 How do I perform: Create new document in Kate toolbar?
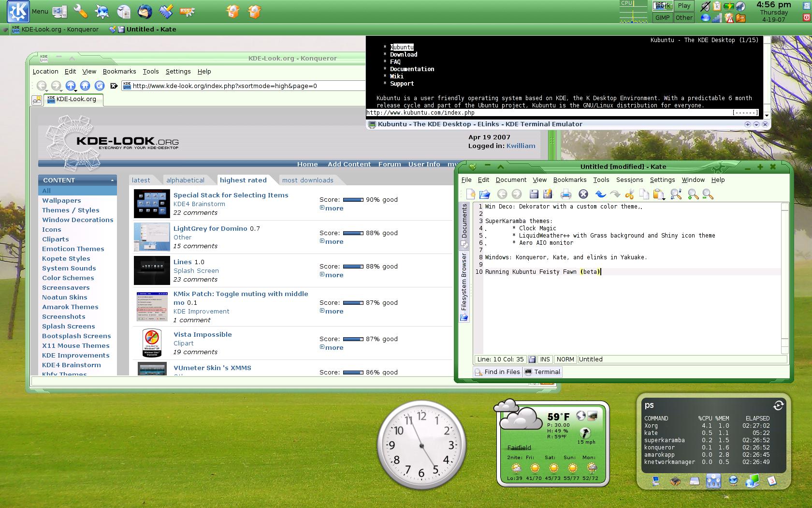click(x=470, y=194)
